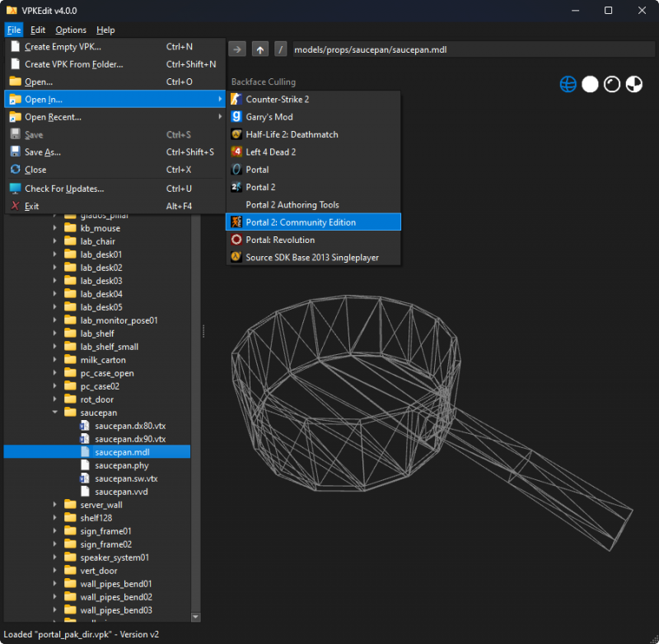This screenshot has height=644, width=659.
Task: Choose Source SDK Base 2013 Singleplayer
Action: (313, 256)
